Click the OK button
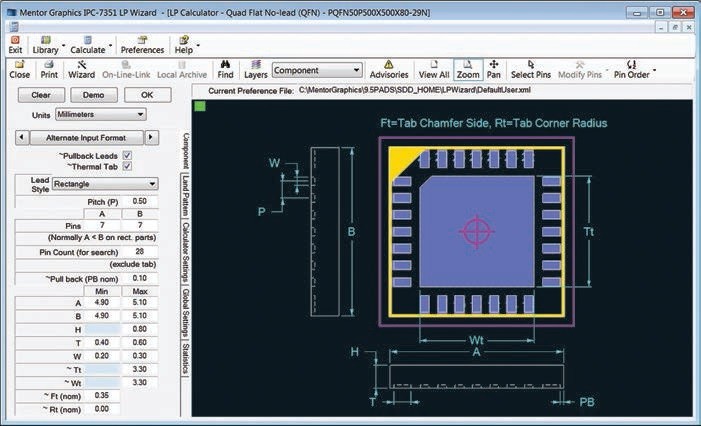Screen dimensions: 701x426 click(147, 95)
